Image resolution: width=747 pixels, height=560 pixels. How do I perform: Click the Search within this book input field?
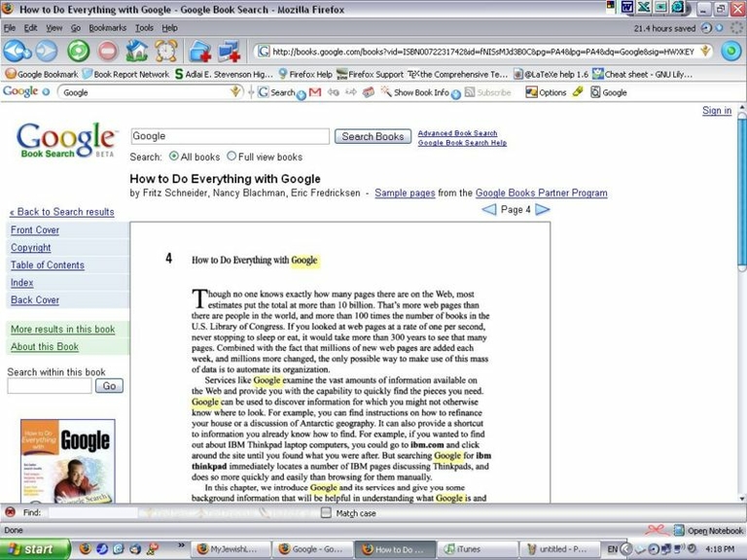[49, 386]
